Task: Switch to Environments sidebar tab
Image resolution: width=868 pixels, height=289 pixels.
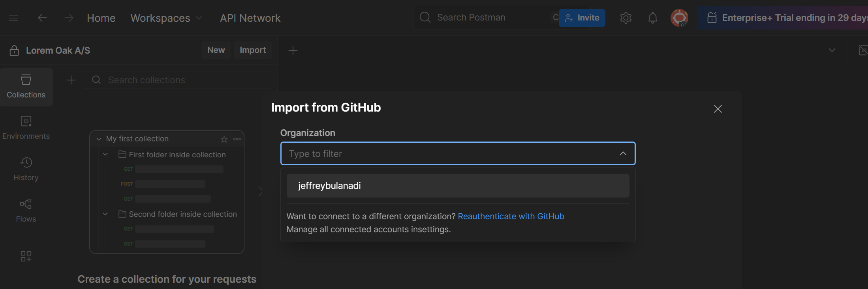Action: (x=26, y=128)
